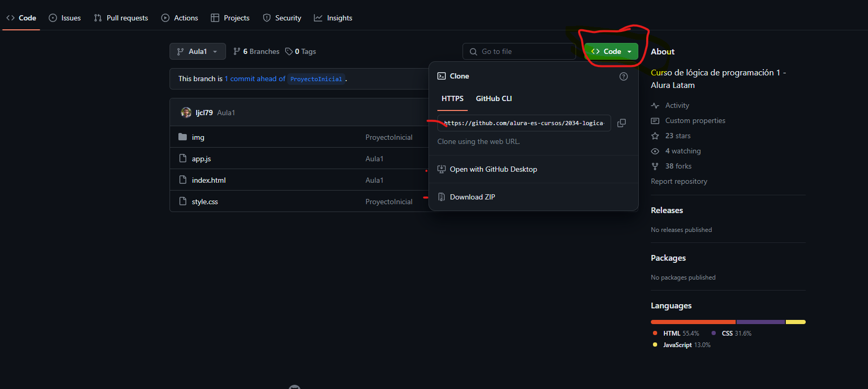This screenshot has width=868, height=389.
Task: View the 0 Tags link
Action: point(301,51)
